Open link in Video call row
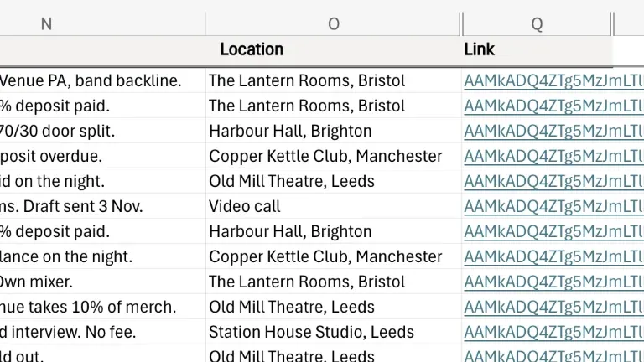The height and width of the screenshot is (362, 644). pyautogui.click(x=553, y=206)
